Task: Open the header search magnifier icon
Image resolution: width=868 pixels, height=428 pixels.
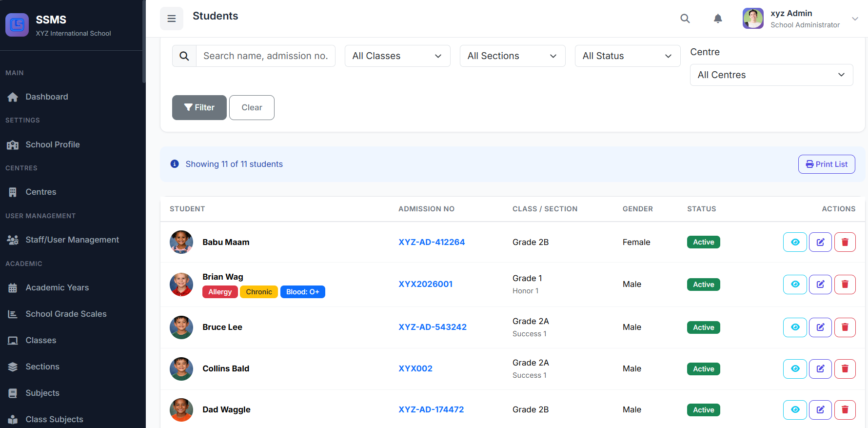Action: pos(685,19)
